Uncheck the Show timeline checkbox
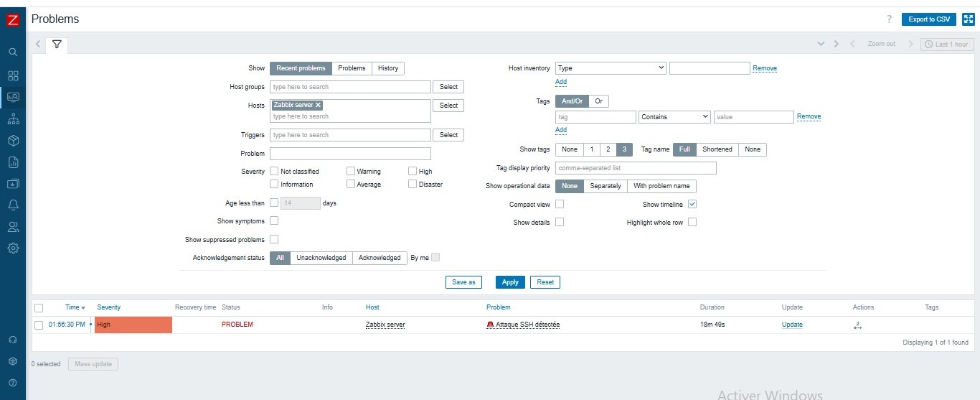The height and width of the screenshot is (400, 980). (x=692, y=204)
